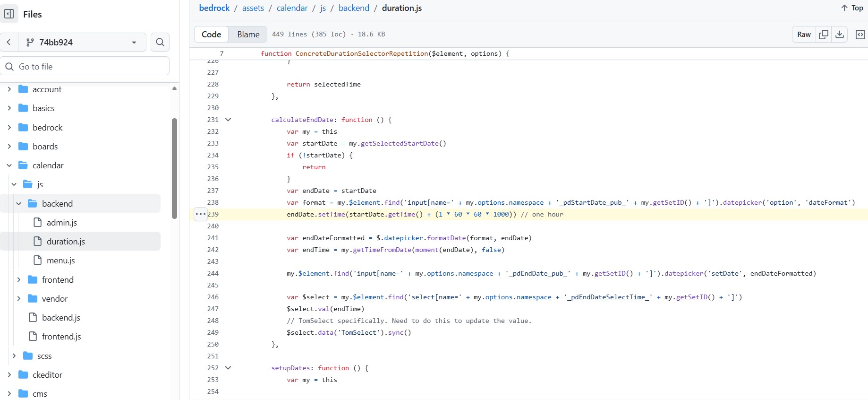Click the back arrow beside branch selector
868x400 pixels.
point(9,42)
